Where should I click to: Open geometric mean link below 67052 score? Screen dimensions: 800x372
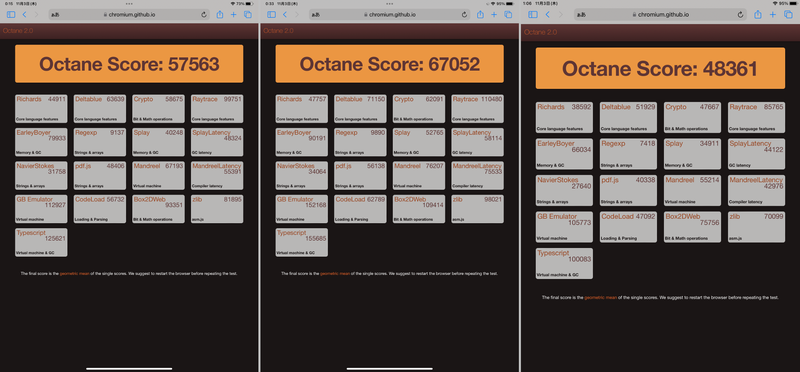335,274
